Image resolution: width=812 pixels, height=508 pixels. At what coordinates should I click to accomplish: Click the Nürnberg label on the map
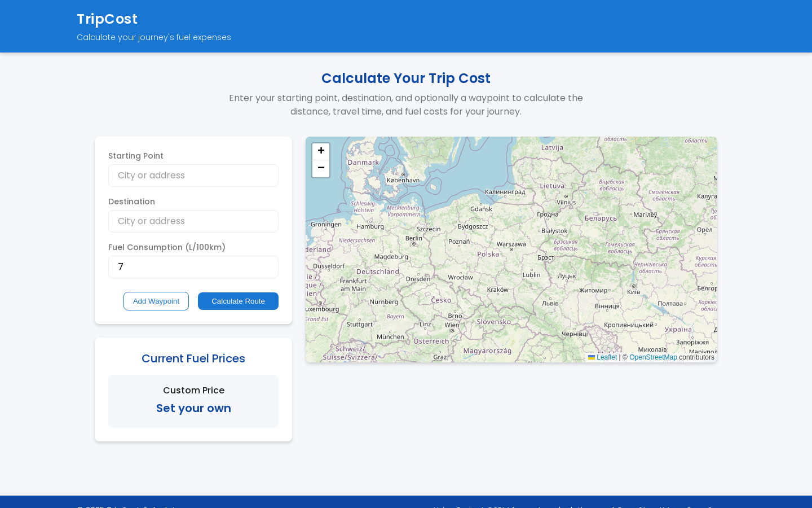(383, 302)
